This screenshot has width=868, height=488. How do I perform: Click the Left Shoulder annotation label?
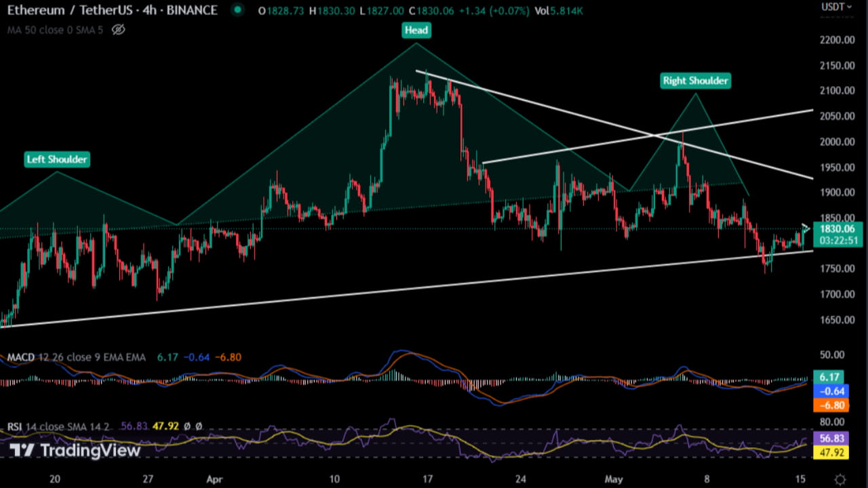[x=57, y=159]
